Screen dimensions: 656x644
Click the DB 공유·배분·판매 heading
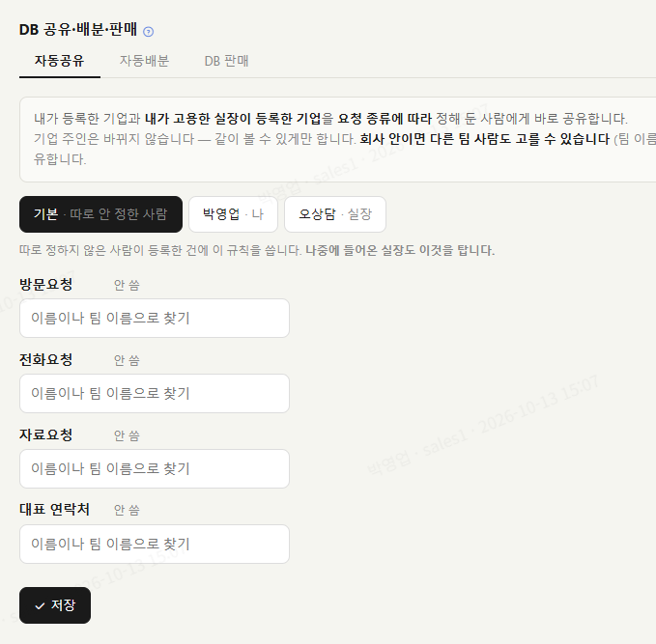(78, 29)
